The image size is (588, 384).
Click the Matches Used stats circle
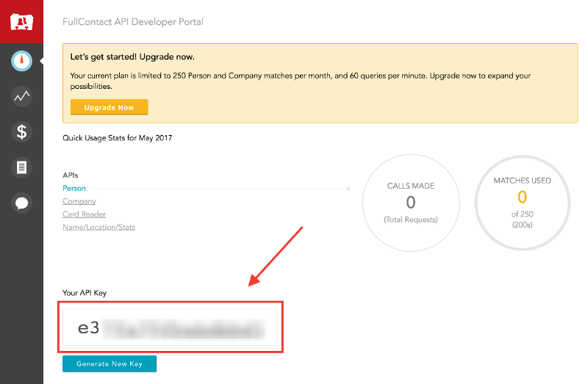(x=522, y=201)
